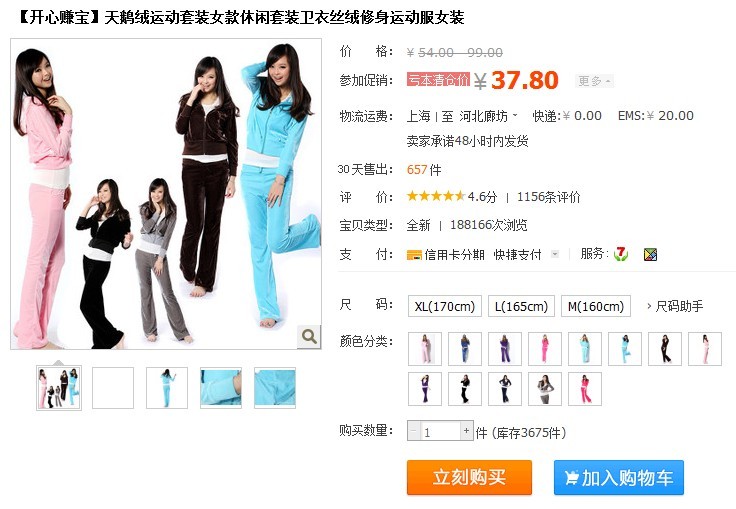Screen dimensions: 736x509
Task: Open the 河北廊坊 destination dropdown
Action: tap(488, 116)
